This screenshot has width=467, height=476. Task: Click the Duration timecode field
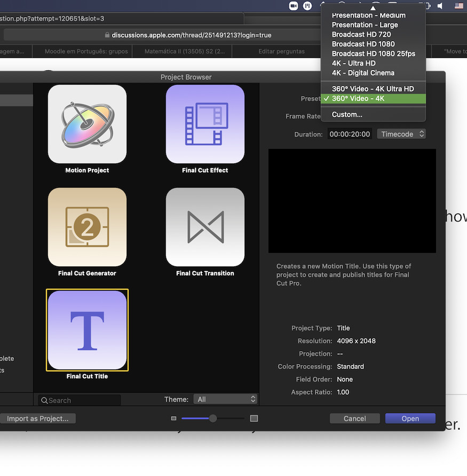pos(350,134)
